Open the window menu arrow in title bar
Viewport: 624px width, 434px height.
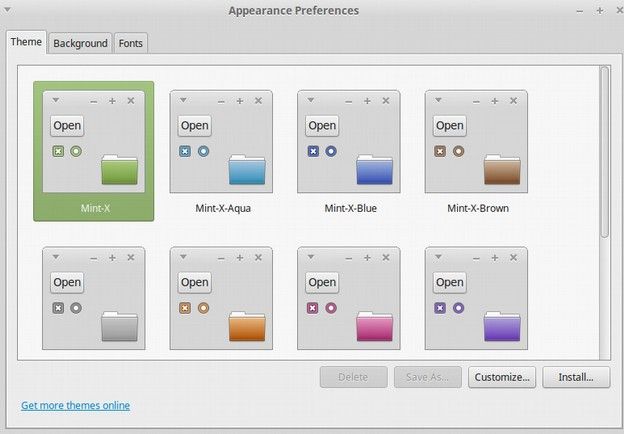pyautogui.click(x=7, y=10)
